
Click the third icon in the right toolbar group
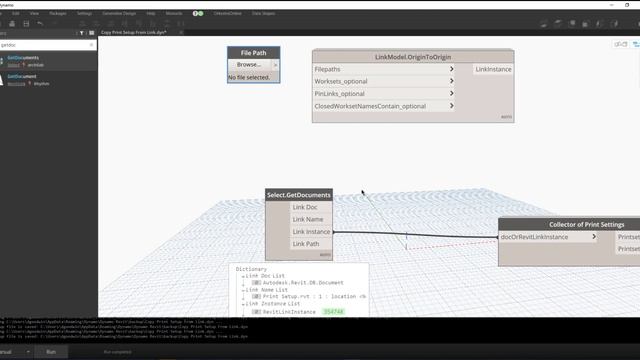click(572, 24)
